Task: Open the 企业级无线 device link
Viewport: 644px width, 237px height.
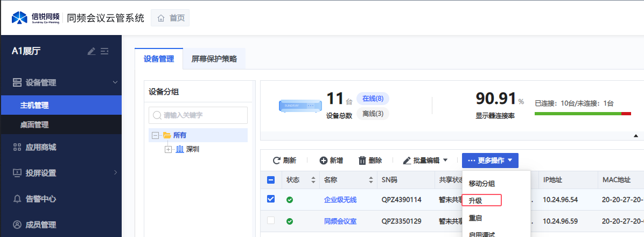Action: point(340,200)
